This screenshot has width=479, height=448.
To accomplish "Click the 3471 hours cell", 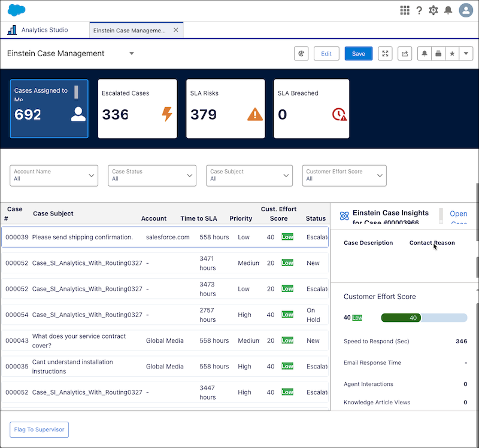I will (208, 263).
